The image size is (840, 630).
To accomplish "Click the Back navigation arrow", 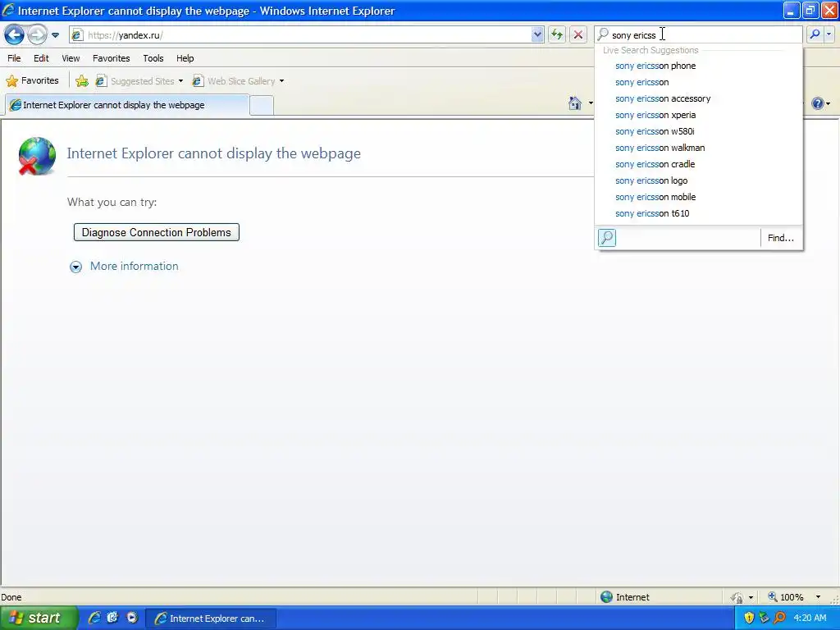I will pos(15,35).
